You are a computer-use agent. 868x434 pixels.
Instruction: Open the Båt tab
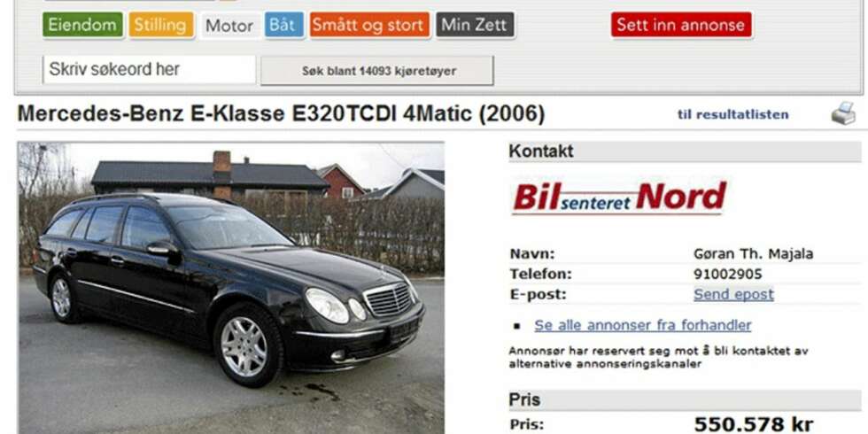pos(284,25)
